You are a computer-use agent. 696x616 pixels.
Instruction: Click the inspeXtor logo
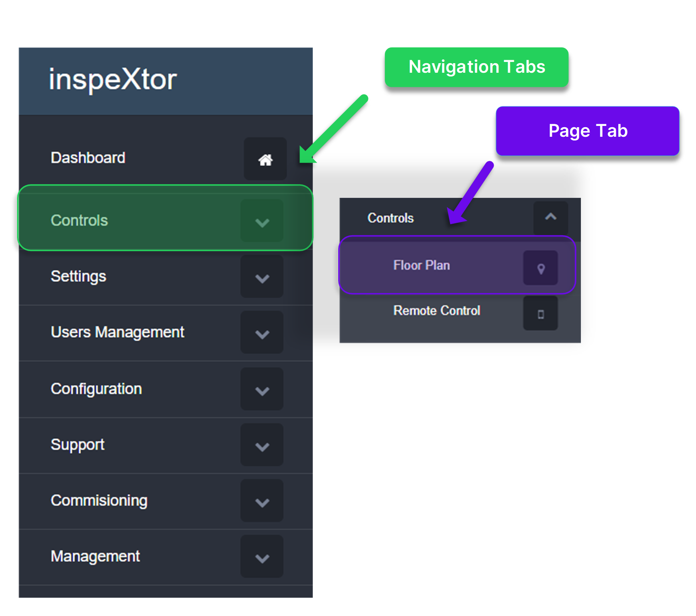pyautogui.click(x=113, y=79)
